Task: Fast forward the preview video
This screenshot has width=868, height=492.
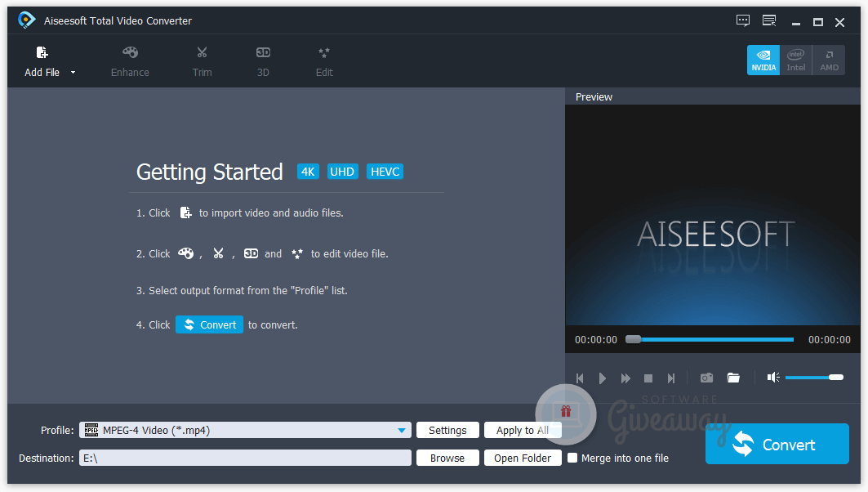Action: click(625, 378)
